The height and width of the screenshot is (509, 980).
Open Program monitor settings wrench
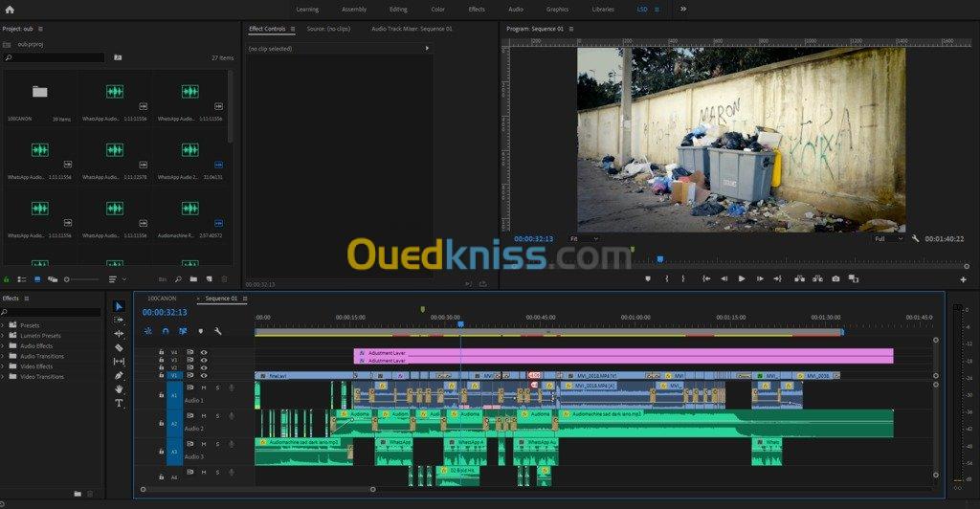[x=916, y=238]
